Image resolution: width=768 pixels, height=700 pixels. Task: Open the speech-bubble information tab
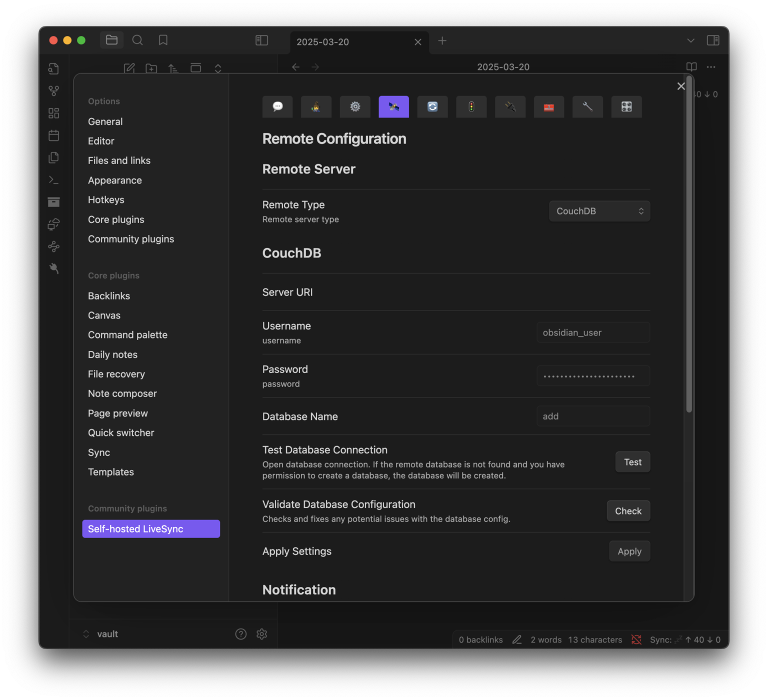tap(277, 106)
